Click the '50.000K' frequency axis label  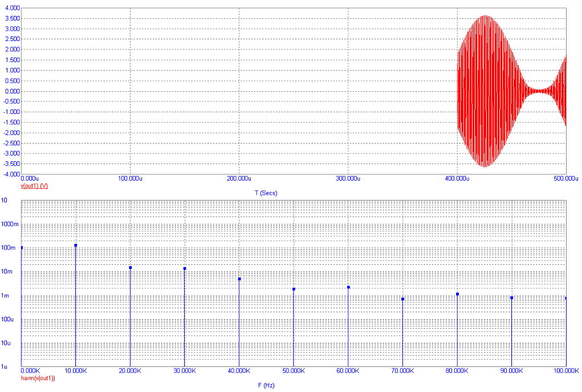coord(294,371)
